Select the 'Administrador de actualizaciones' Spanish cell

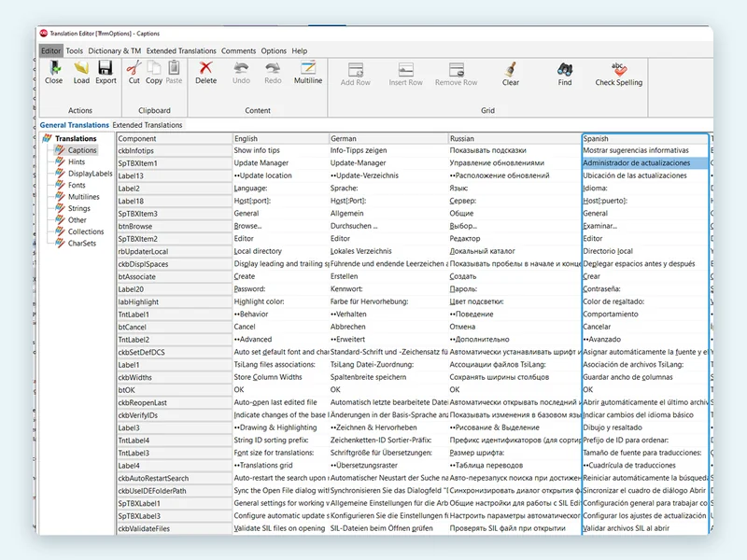pos(645,162)
